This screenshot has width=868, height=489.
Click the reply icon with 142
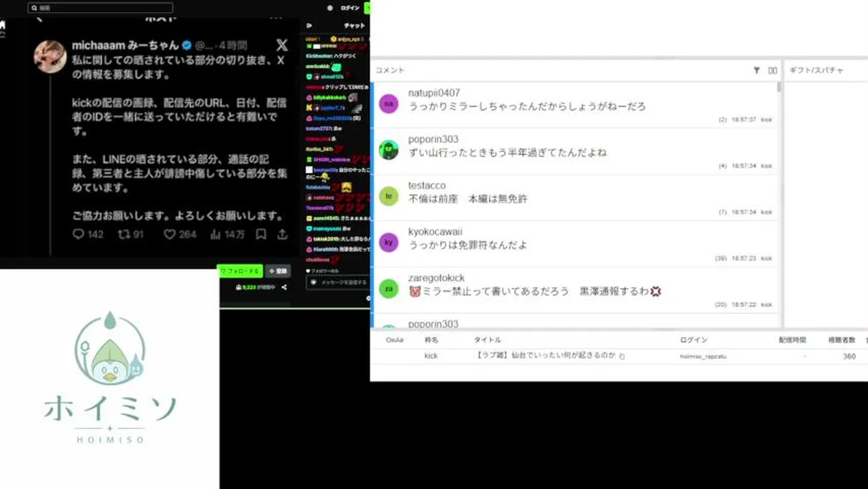(x=78, y=234)
